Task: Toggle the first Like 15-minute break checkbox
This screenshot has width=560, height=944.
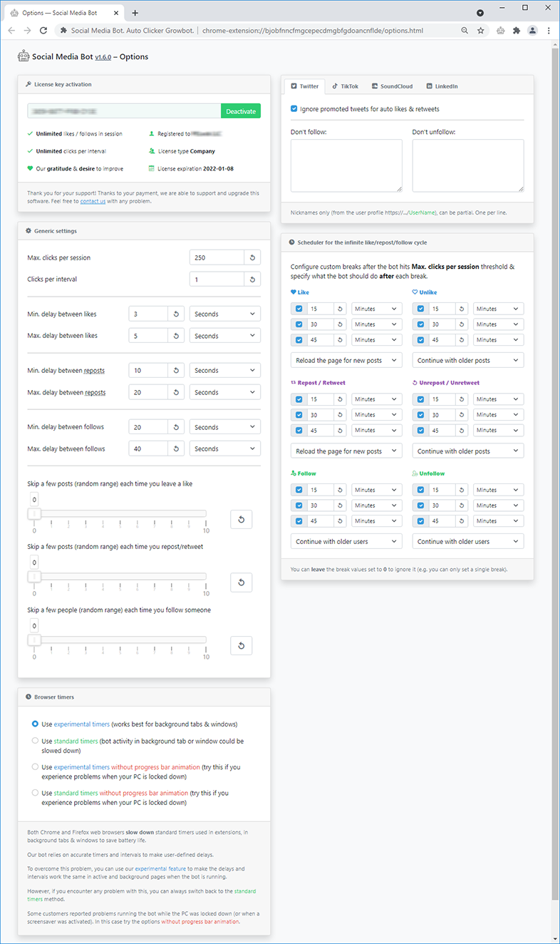Action: click(x=299, y=309)
